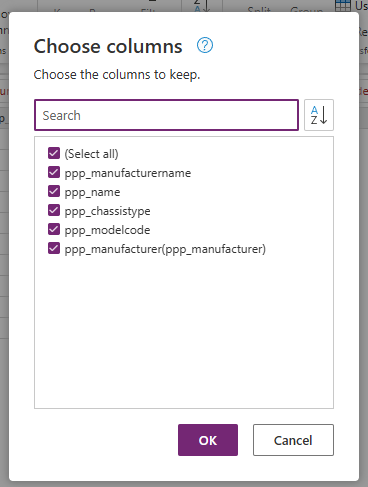The width and height of the screenshot is (368, 487).
Task: Cancel the Choose columns dialog
Action: (x=293, y=440)
